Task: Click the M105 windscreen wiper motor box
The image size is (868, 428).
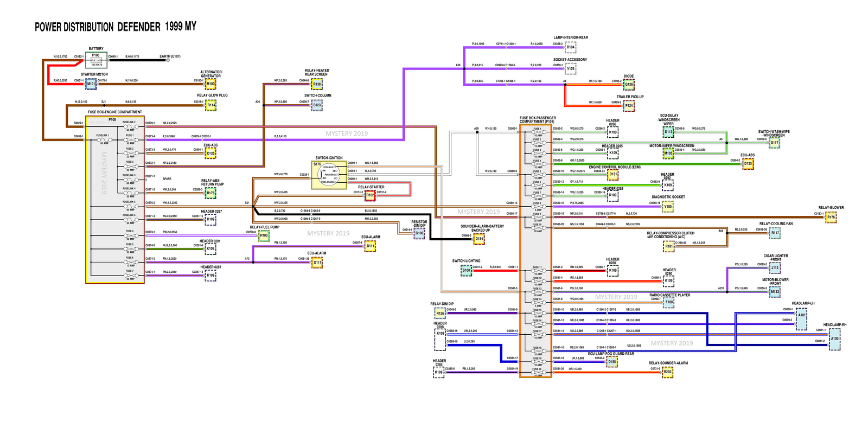Action: pyautogui.click(x=668, y=154)
